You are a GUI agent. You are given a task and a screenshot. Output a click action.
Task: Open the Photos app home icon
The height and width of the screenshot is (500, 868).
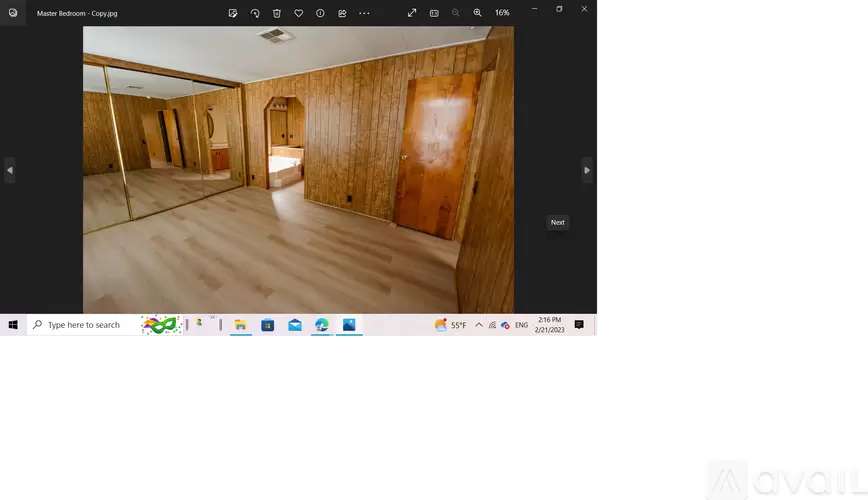[x=13, y=13]
